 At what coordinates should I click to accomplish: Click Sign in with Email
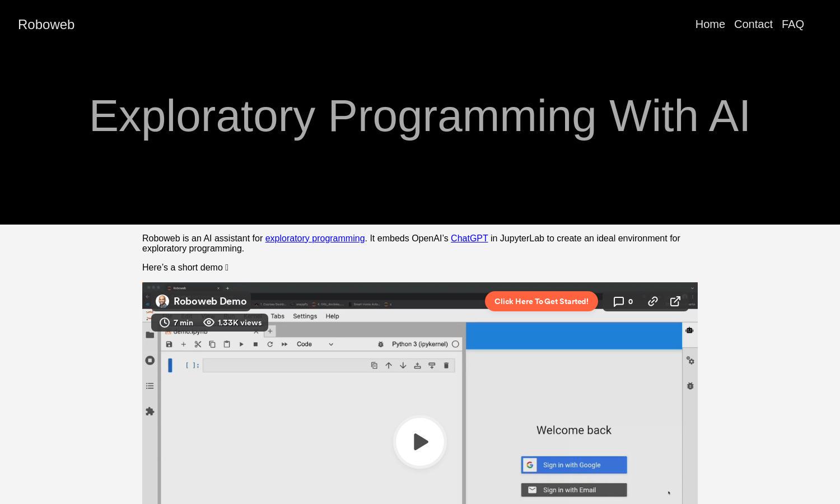574,490
